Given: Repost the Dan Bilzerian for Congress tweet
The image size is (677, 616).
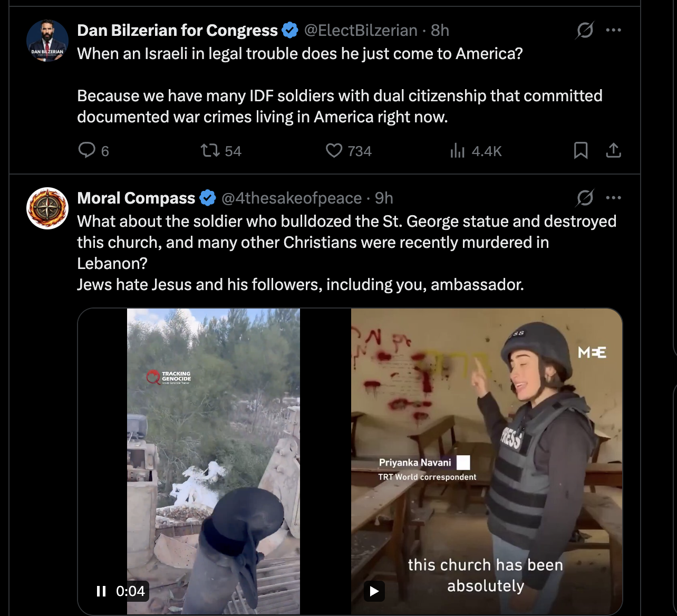Looking at the screenshot, I should click(x=210, y=151).
